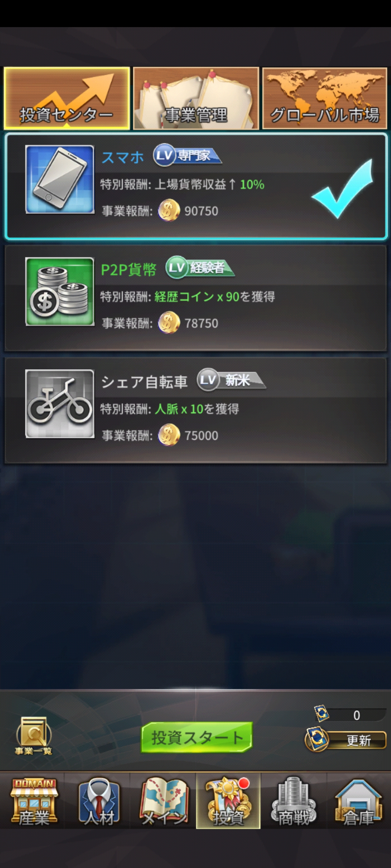Open the 人材 suit icon
Image resolution: width=391 pixels, height=868 pixels.
point(98,801)
